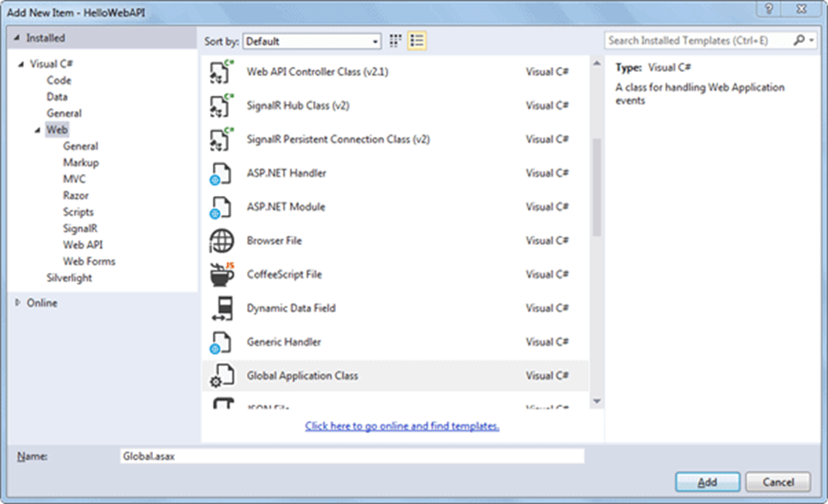Click the template list scroll up arrow

point(597,63)
